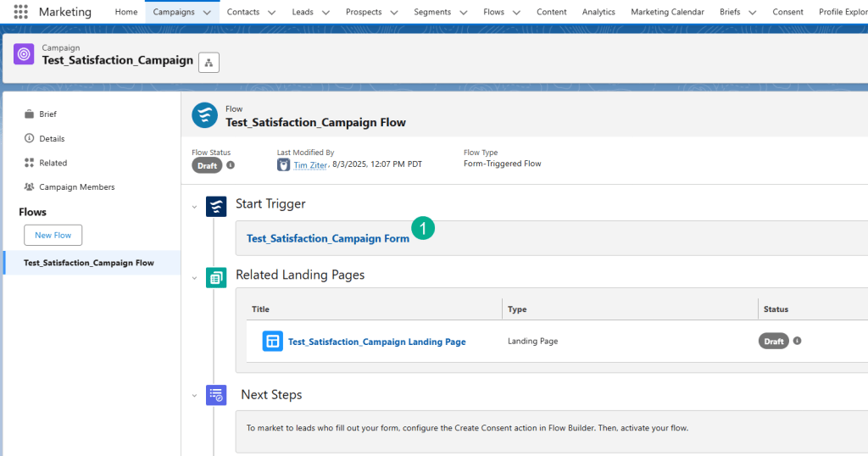
Task: Click the purple Campaign target icon
Action: tap(25, 54)
